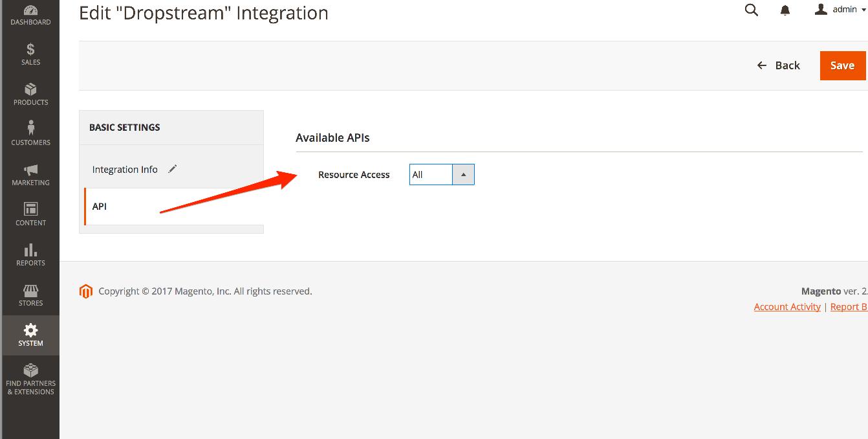This screenshot has width=868, height=439.
Task: Open the System menu in sidebar
Action: [30, 335]
